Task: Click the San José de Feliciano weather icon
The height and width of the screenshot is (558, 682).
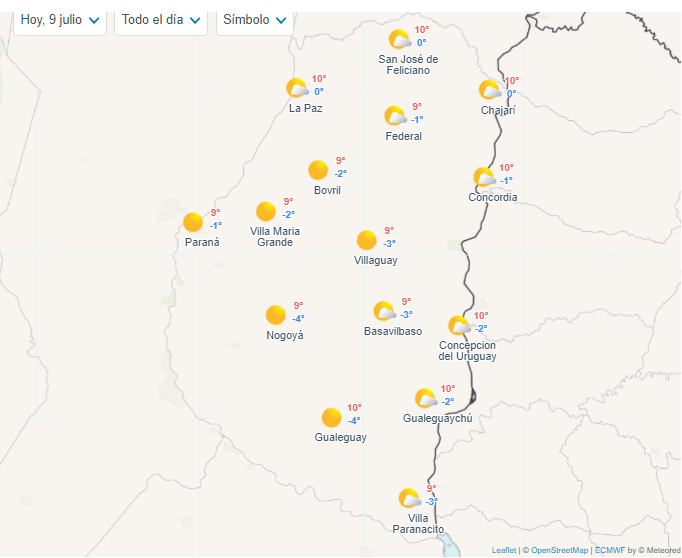Action: (x=399, y=39)
